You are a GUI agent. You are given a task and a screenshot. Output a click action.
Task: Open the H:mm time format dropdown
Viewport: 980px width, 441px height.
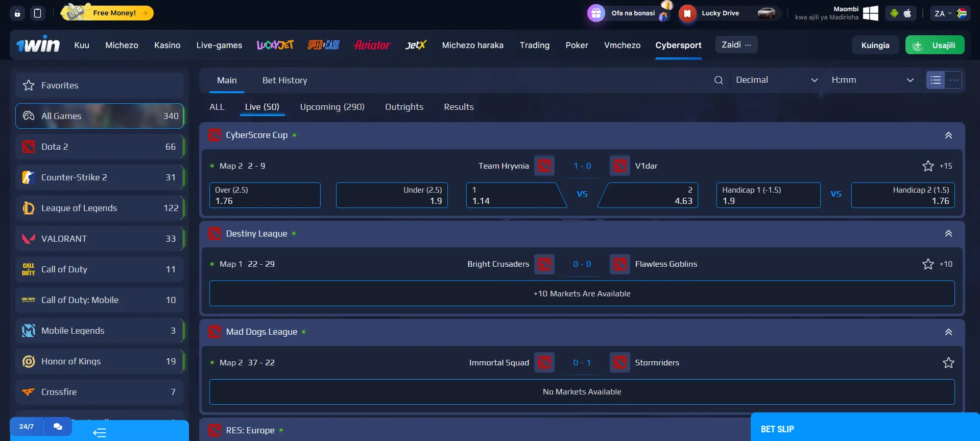872,80
